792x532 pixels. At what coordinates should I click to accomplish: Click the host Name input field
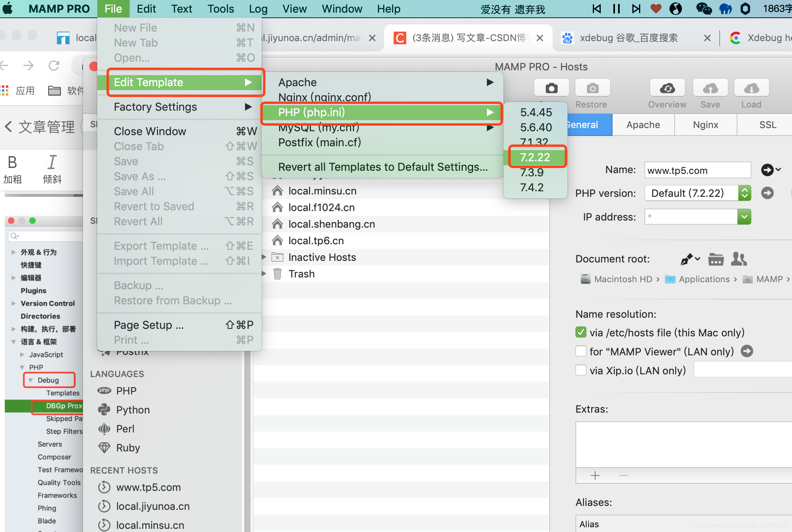[698, 170]
